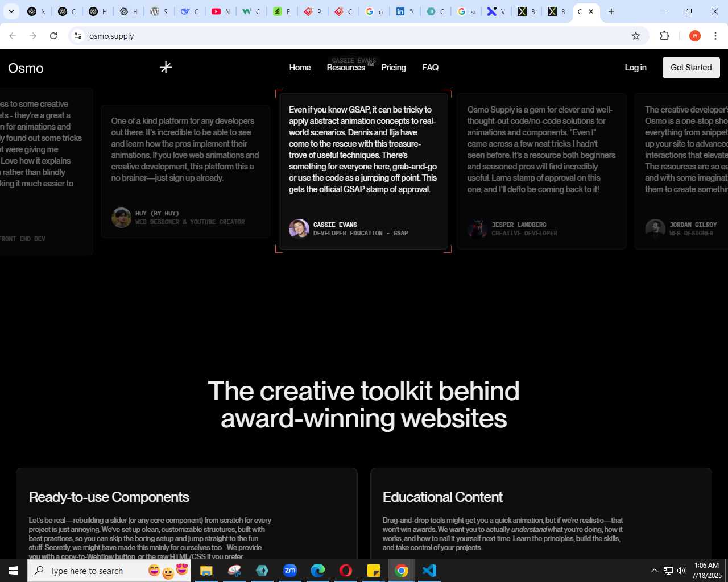Click the osmo.supply address bar
Screen dimensions: 728x582
coord(358,36)
